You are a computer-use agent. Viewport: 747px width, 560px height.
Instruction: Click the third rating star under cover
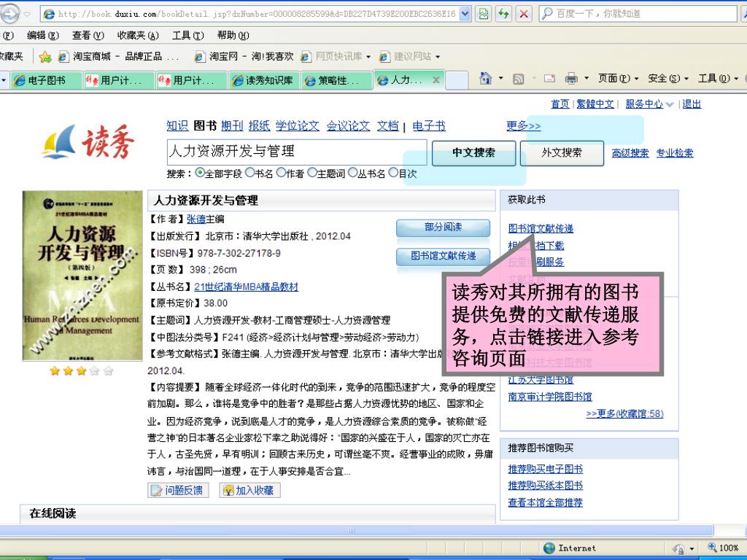click(x=82, y=370)
